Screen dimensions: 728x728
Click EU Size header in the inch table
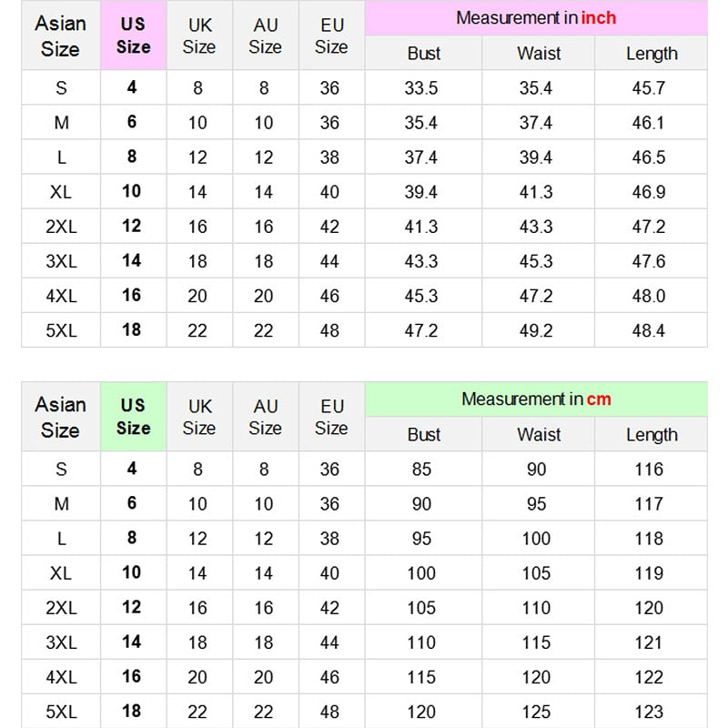coord(331,35)
